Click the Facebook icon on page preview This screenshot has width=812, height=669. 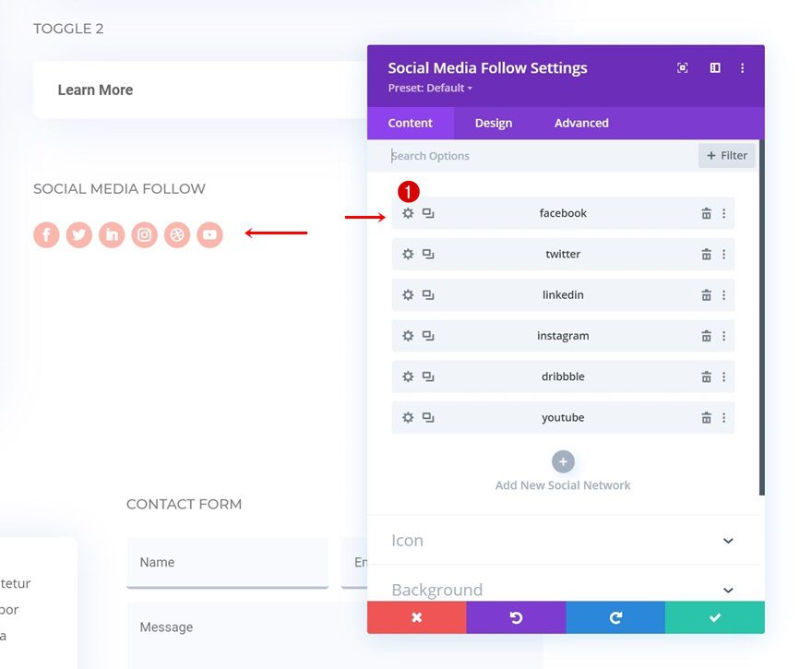click(x=47, y=235)
